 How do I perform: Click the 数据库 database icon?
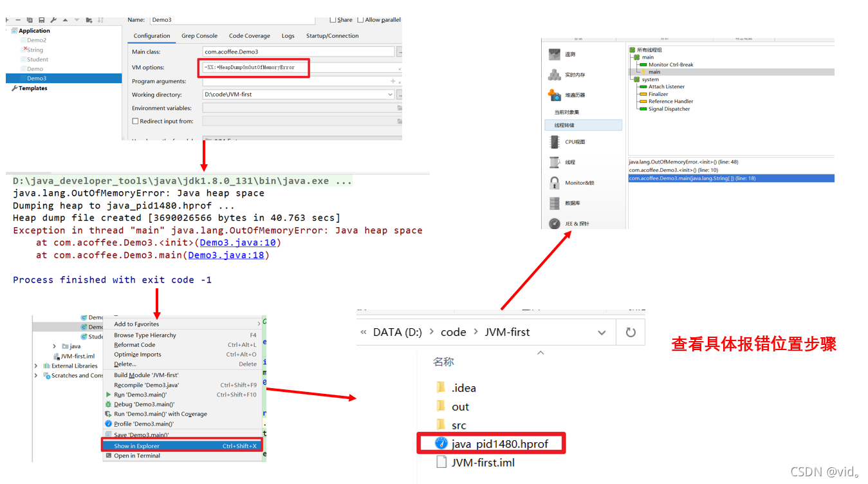tap(555, 203)
